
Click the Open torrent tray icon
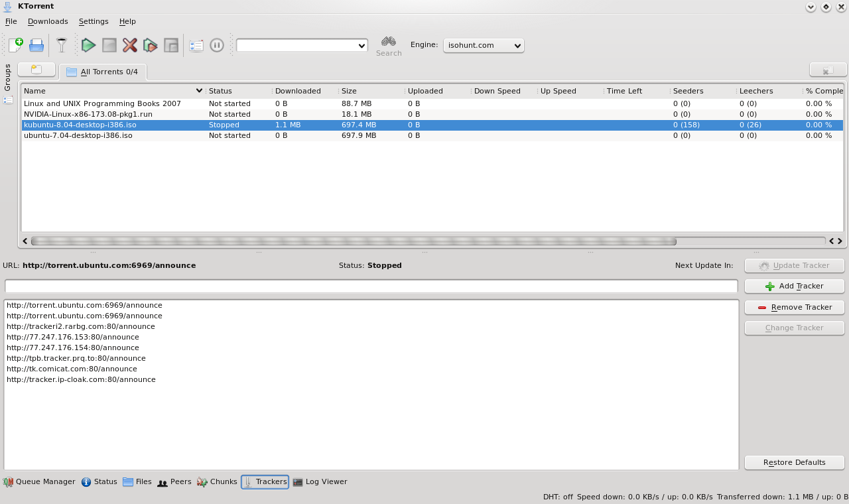[x=36, y=45]
